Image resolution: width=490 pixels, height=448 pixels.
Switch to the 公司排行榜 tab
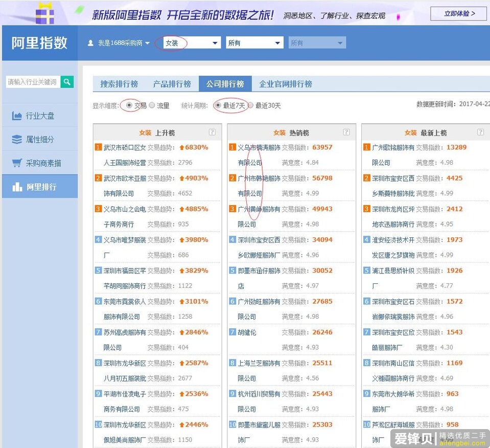pos(225,84)
